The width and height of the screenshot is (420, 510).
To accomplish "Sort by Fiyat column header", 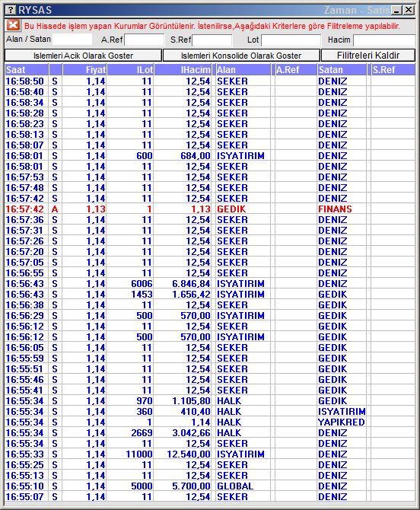I will 84,69.
